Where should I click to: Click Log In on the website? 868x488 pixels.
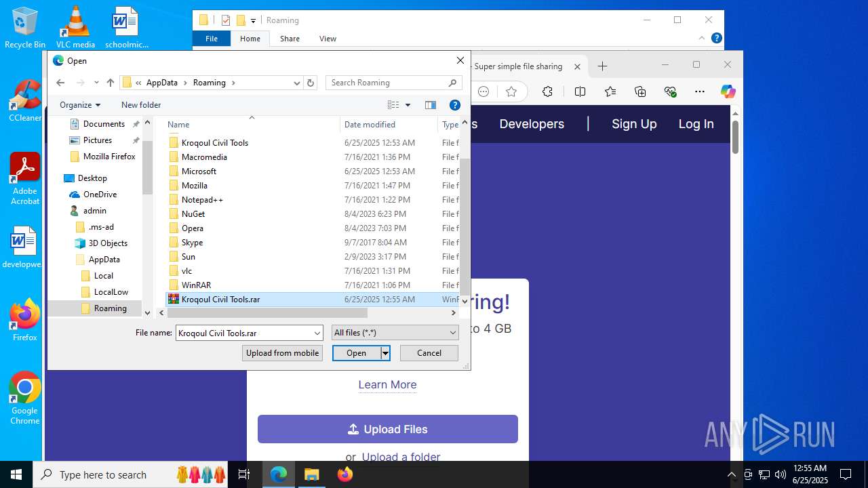click(696, 124)
